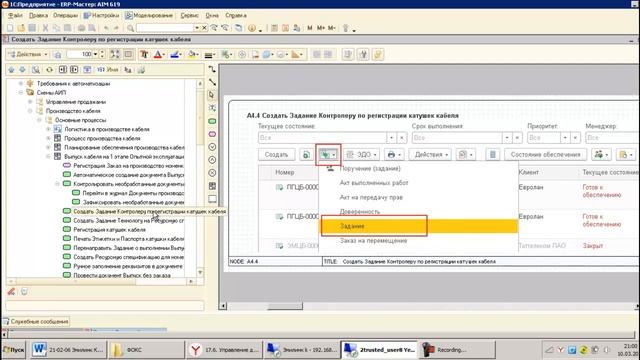Click the open folder toolbar icon
This screenshot has height=360, width=640.
tap(21, 28)
